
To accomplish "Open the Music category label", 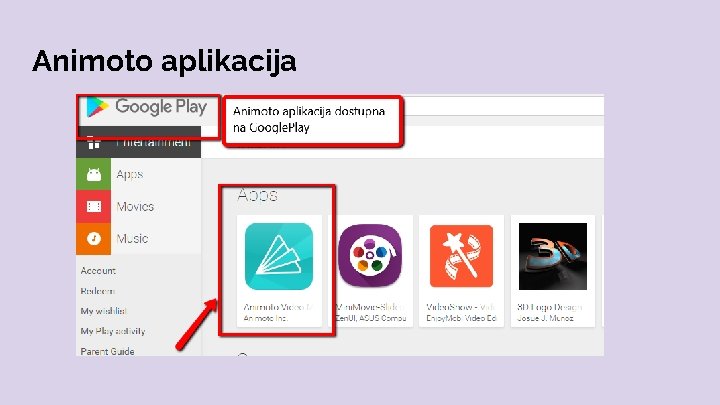I will [x=132, y=239].
